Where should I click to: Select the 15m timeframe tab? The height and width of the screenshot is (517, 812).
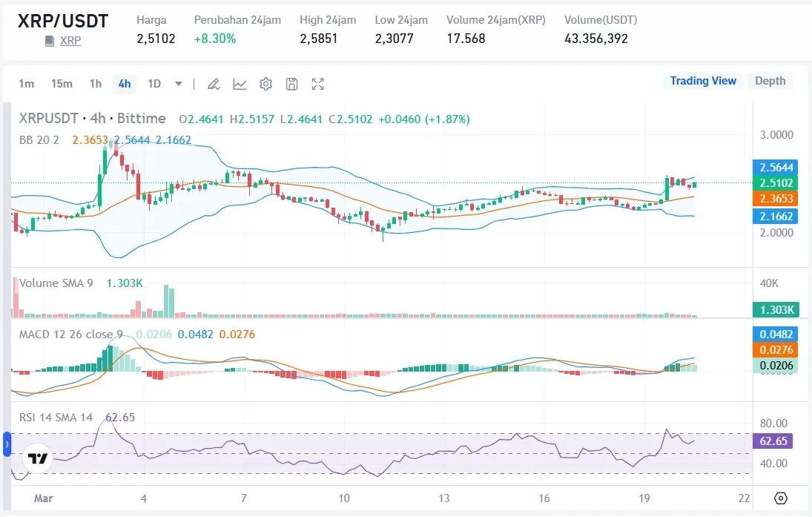pyautogui.click(x=62, y=84)
